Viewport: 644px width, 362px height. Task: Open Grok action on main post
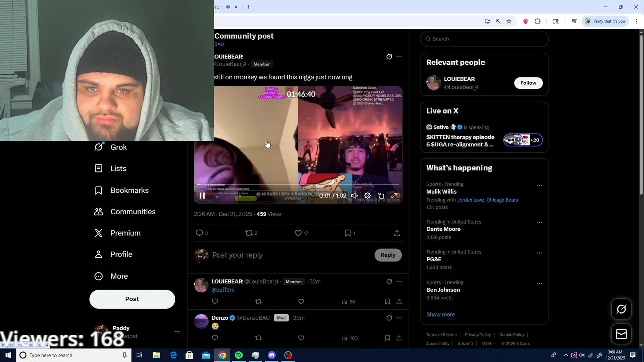[x=389, y=57]
